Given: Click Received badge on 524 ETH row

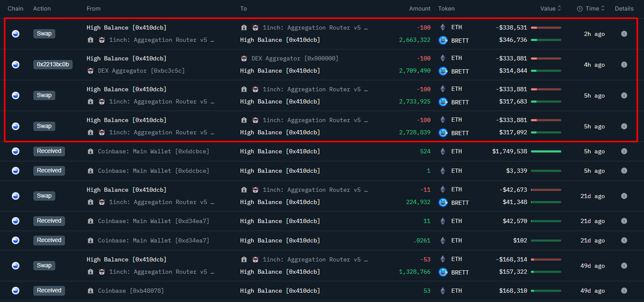Looking at the screenshot, I should pyautogui.click(x=49, y=152).
